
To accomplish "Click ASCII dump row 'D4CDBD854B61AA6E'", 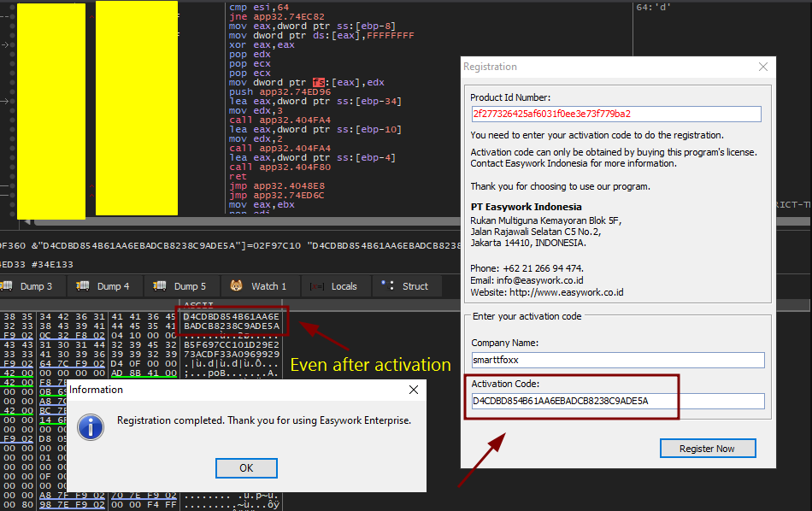I will 231,316.
